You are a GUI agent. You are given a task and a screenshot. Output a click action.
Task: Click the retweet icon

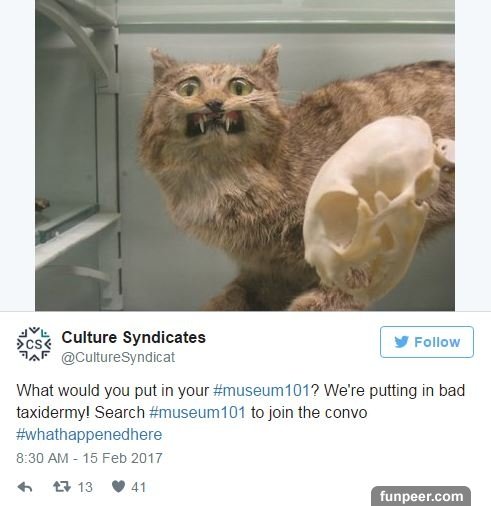point(62,487)
